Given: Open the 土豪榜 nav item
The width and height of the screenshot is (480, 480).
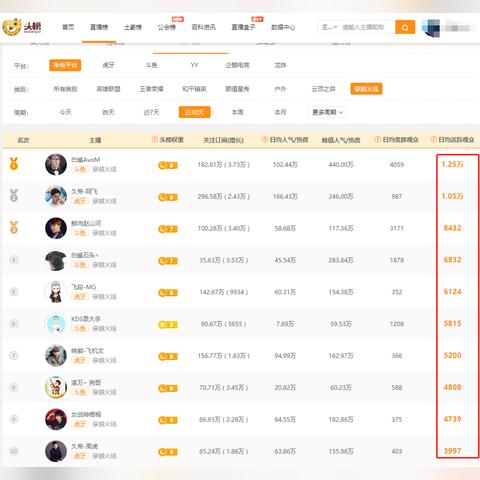Looking at the screenshot, I should pos(133,27).
